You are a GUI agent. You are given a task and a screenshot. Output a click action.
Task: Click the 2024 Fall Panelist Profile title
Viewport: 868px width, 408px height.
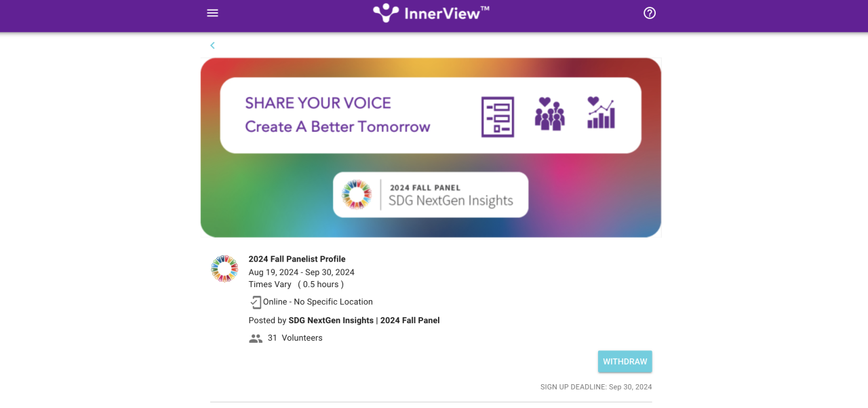[x=297, y=259]
